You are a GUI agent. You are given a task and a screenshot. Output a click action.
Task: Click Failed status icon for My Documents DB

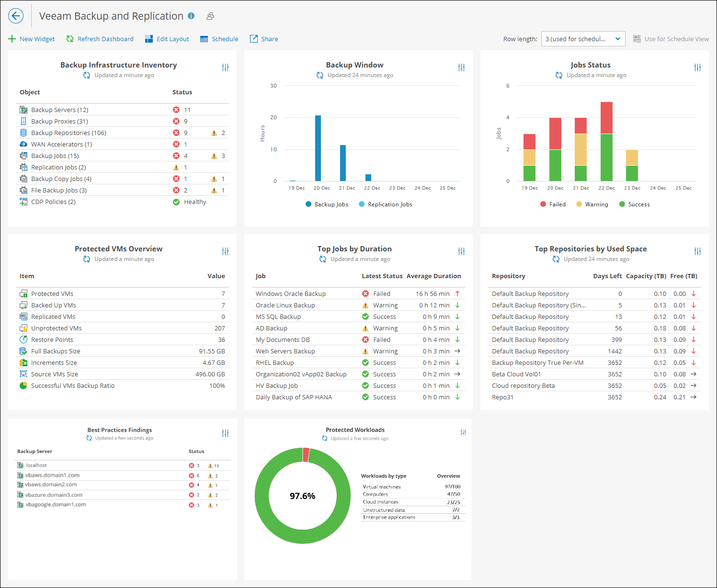pos(365,339)
